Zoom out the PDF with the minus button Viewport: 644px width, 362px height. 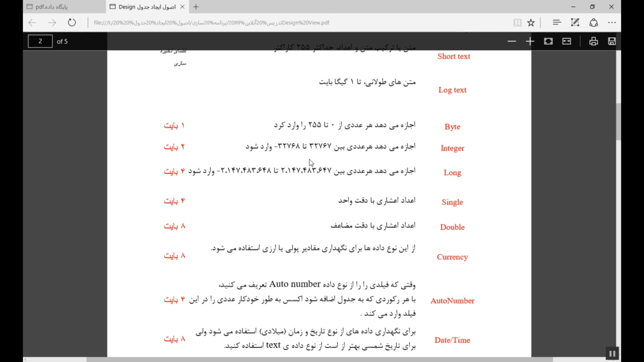(512, 42)
